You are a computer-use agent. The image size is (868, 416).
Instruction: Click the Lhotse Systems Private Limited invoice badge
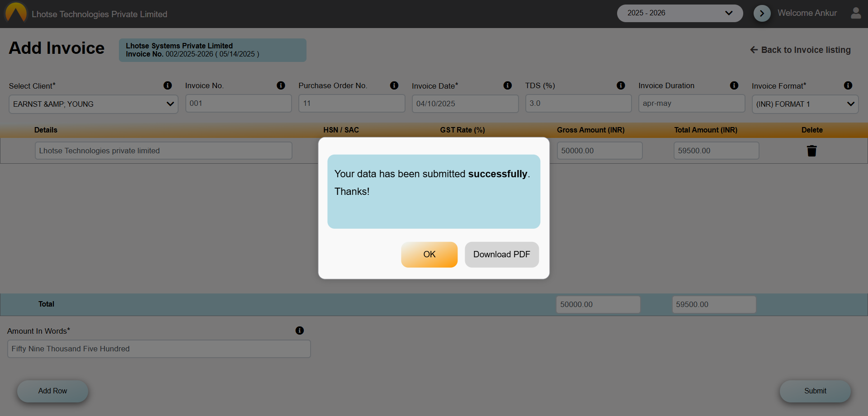click(212, 50)
